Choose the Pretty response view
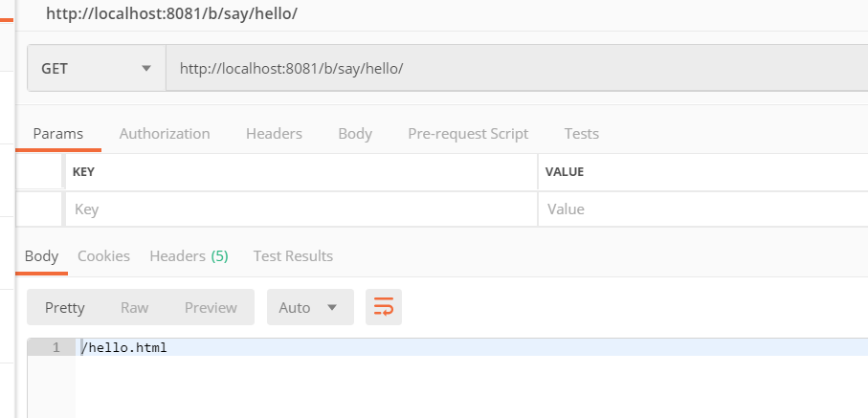The height and width of the screenshot is (418, 868). (65, 307)
